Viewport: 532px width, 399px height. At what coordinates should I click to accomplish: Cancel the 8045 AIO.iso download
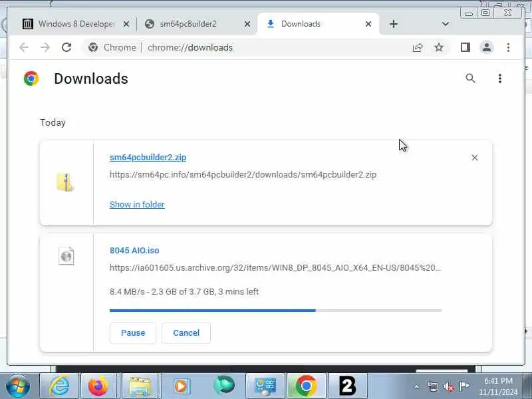pyautogui.click(x=186, y=333)
